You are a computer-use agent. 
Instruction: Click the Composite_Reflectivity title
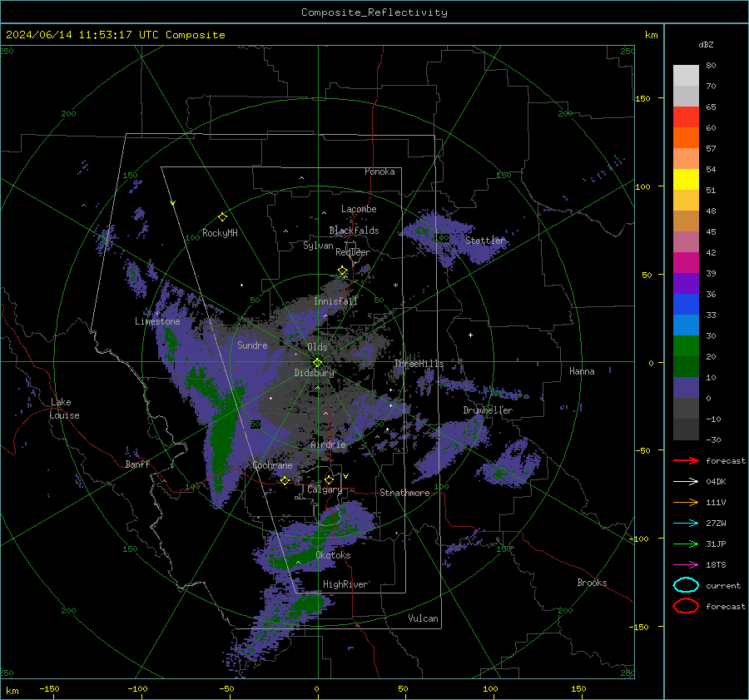pyautogui.click(x=374, y=12)
